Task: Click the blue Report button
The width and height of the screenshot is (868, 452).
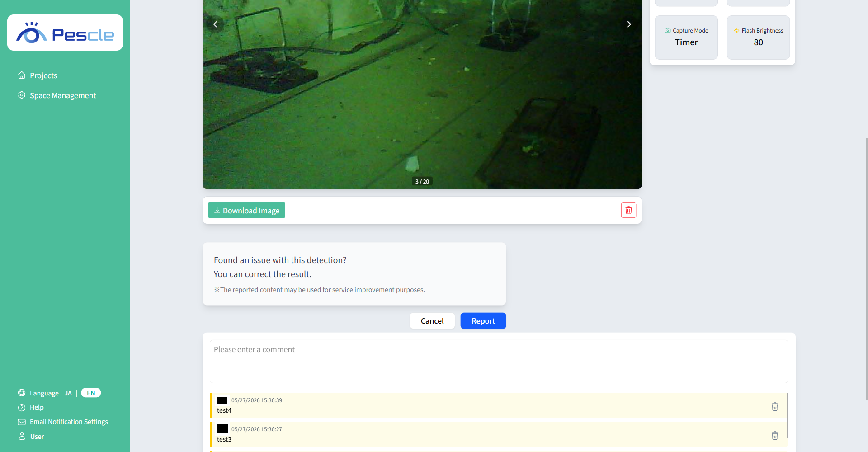Action: pyautogui.click(x=483, y=321)
